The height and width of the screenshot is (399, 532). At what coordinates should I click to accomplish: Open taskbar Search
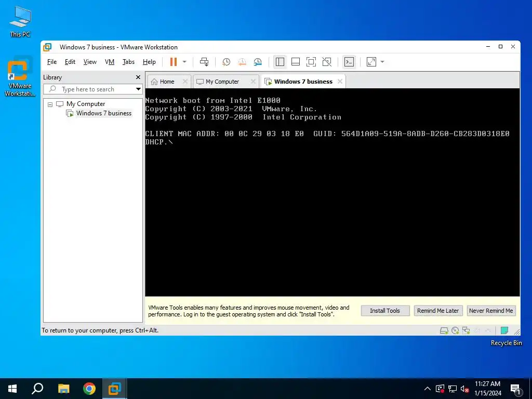(37, 389)
